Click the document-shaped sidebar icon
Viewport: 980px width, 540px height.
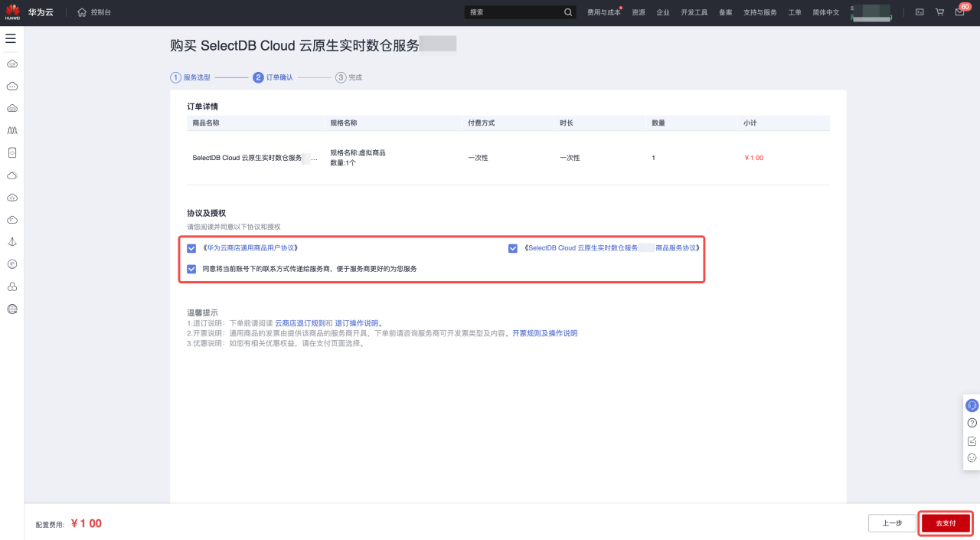pyautogui.click(x=12, y=152)
